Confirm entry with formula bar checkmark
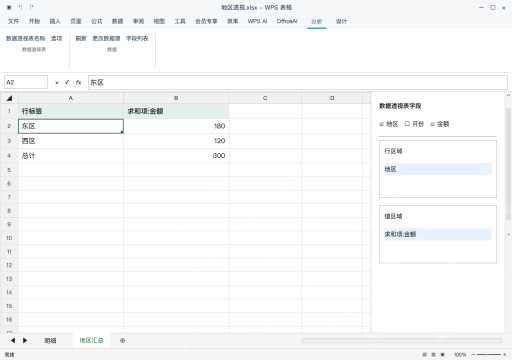 pos(67,82)
